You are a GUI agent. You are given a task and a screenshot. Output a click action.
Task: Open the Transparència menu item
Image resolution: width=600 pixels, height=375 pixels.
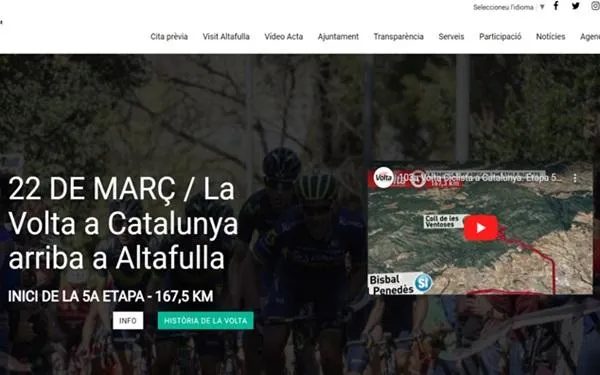(398, 36)
